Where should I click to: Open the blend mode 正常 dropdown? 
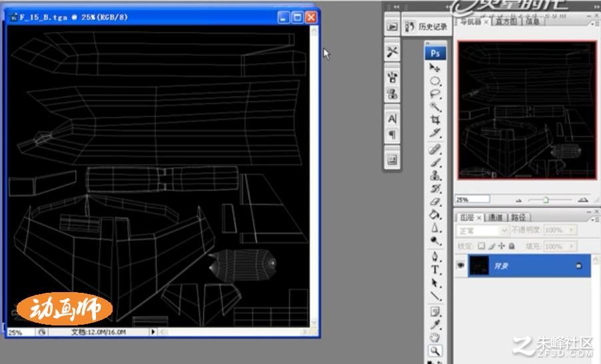pyautogui.click(x=482, y=230)
